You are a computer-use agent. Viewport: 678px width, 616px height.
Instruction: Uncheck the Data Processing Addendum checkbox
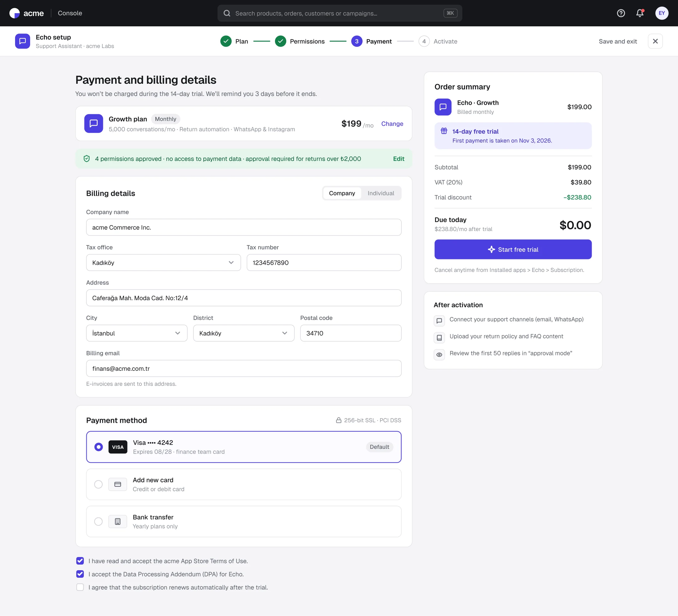[80, 574]
